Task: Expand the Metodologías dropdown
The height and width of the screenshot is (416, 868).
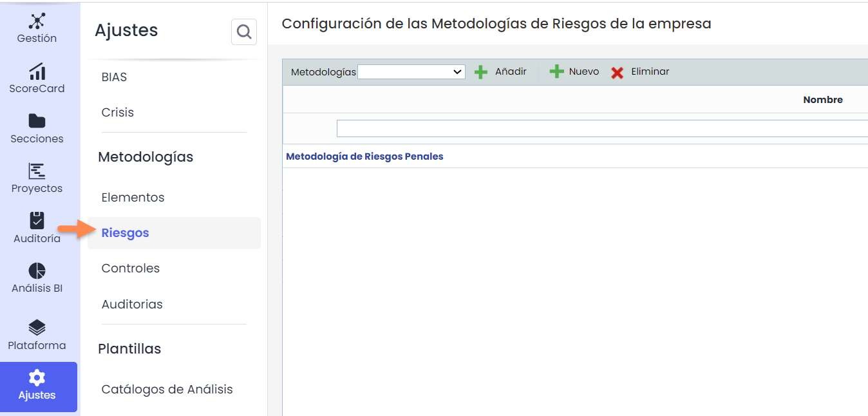Action: click(x=411, y=72)
